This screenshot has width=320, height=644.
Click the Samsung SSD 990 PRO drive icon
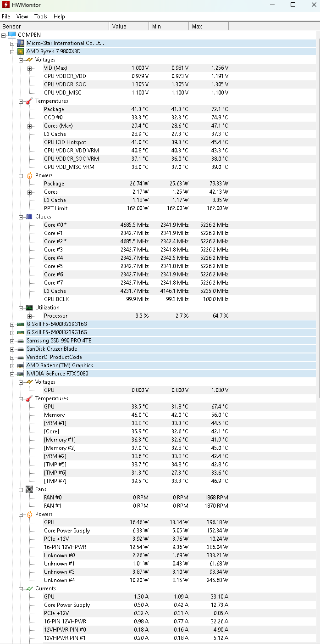pyautogui.click(x=21, y=341)
